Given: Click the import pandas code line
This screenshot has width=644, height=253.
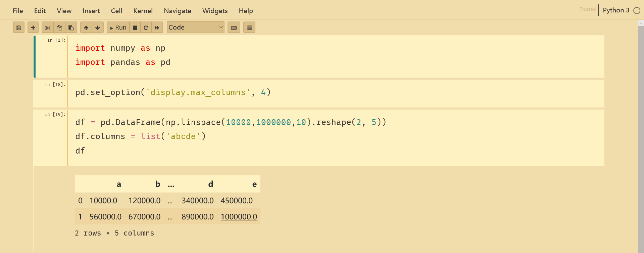Looking at the screenshot, I should (123, 62).
